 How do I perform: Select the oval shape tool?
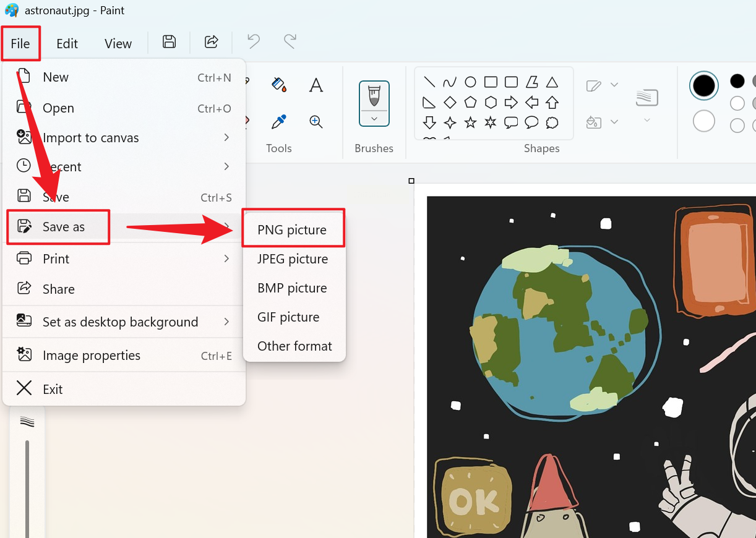click(470, 82)
